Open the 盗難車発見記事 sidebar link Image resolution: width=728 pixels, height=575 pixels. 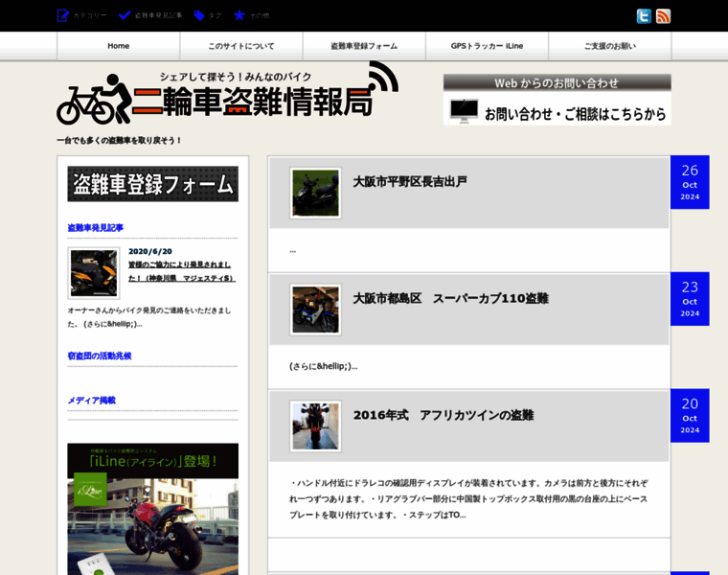coord(95,227)
